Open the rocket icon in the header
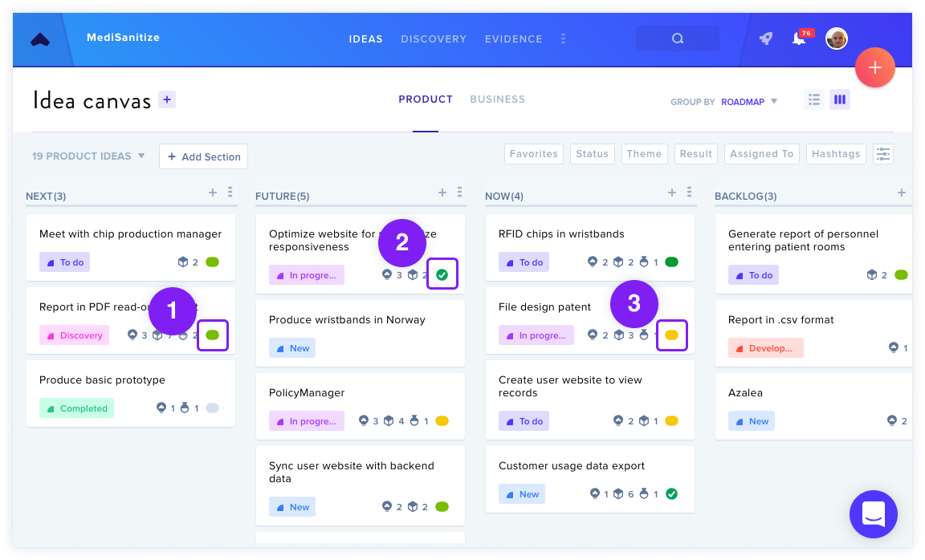925x560 pixels. (x=766, y=39)
